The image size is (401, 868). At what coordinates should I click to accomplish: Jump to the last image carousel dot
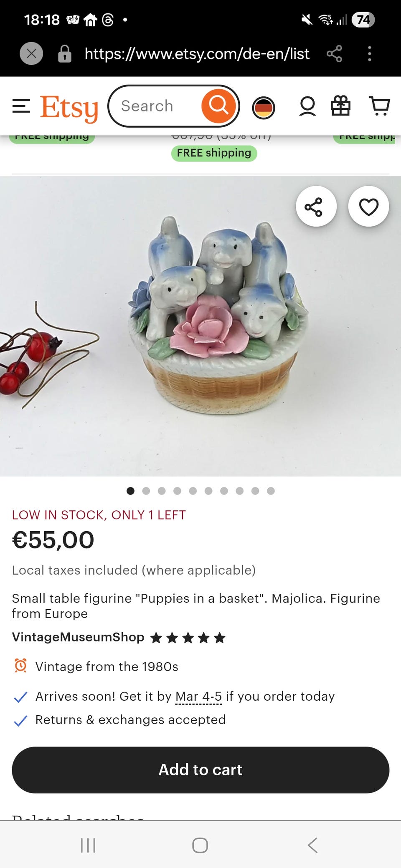pos(271,491)
